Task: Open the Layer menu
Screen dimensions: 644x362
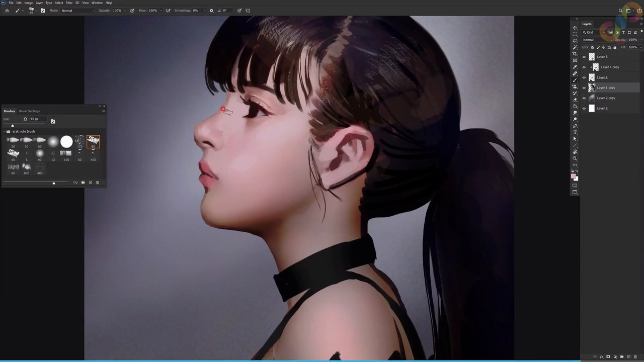Action: 39,3
